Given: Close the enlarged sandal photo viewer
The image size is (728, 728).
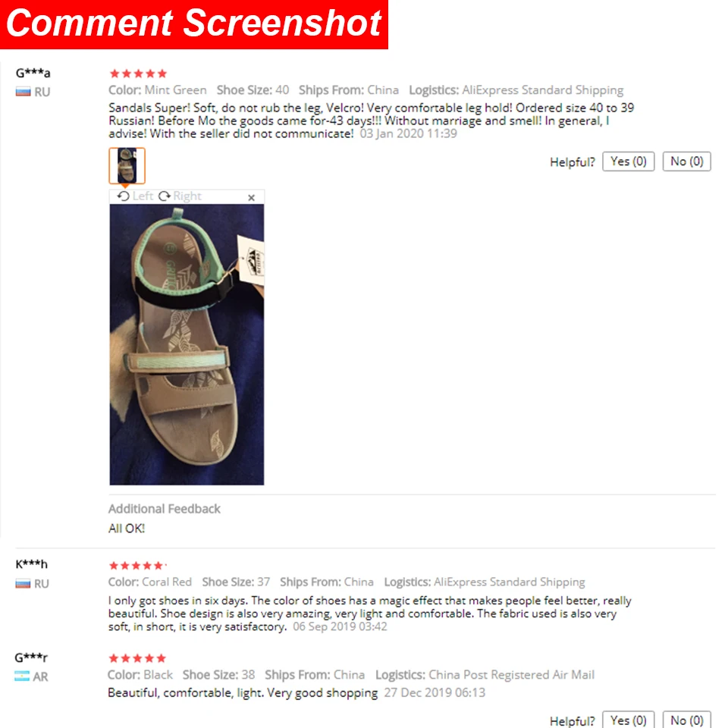Looking at the screenshot, I should tap(251, 197).
